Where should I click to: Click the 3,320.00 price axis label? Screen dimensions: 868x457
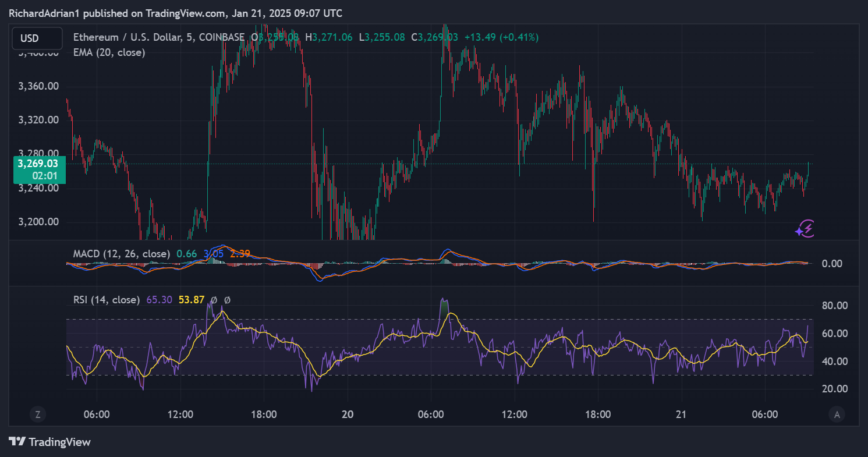(x=38, y=120)
